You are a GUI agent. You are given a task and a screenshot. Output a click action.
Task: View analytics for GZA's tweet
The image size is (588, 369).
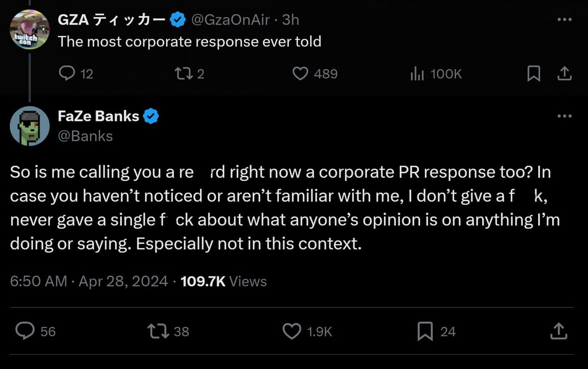417,74
